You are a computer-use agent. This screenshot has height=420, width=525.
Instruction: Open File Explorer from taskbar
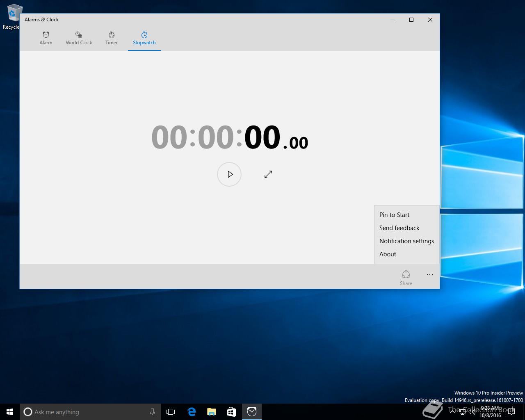212,412
